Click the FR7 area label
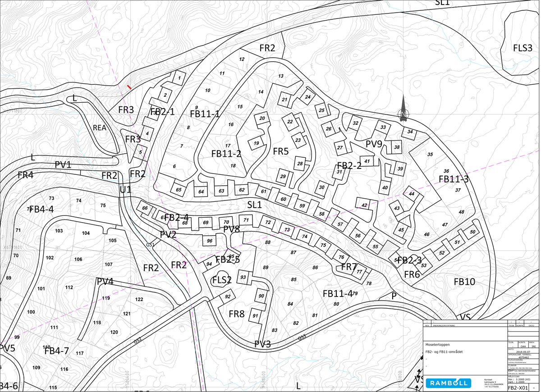Image resolution: width=541 pixels, height=392 pixels. point(349,266)
